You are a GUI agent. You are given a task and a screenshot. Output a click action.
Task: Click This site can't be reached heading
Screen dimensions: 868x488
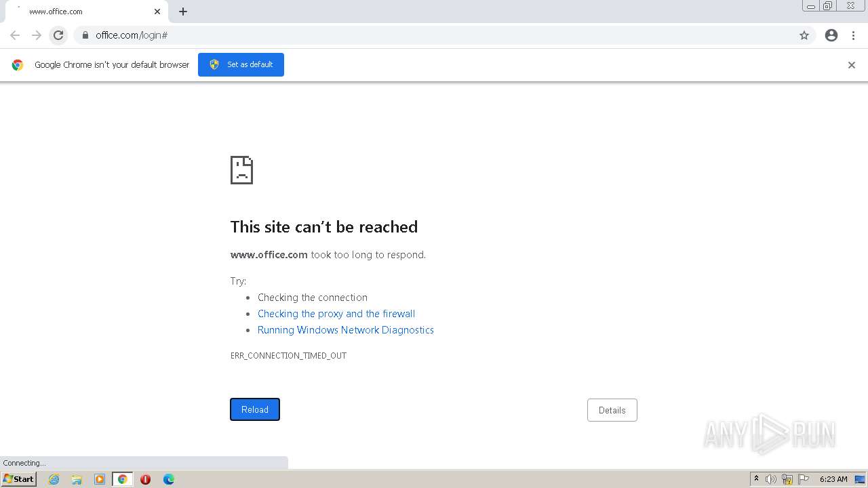coord(324,226)
